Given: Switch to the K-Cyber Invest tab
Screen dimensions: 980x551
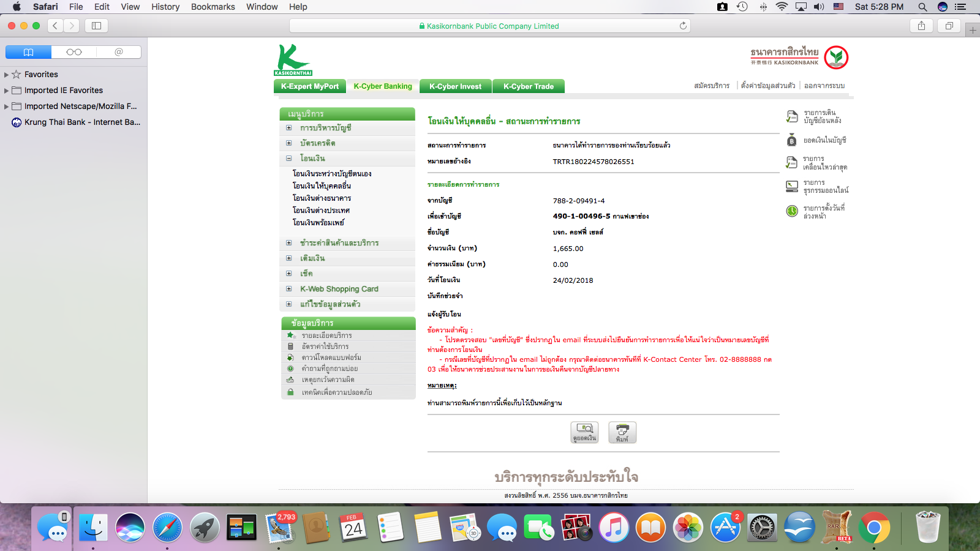Looking at the screenshot, I should (x=456, y=86).
